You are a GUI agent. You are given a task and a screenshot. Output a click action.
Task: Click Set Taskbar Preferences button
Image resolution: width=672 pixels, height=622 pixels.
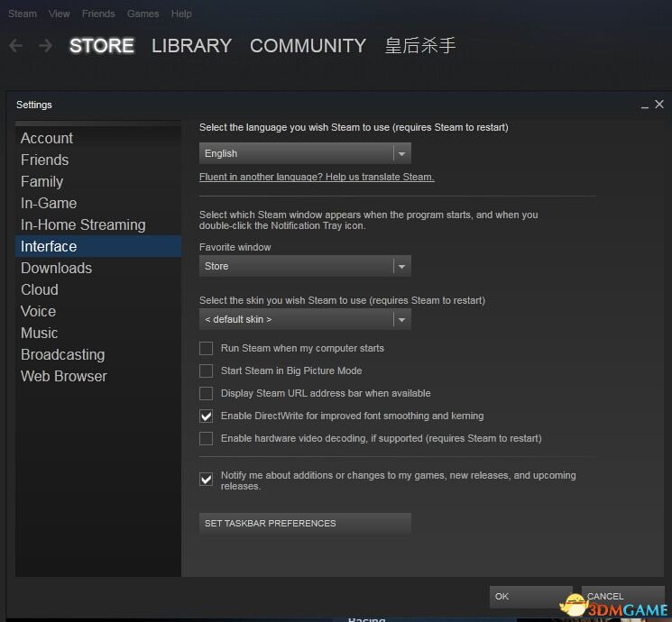(x=305, y=524)
